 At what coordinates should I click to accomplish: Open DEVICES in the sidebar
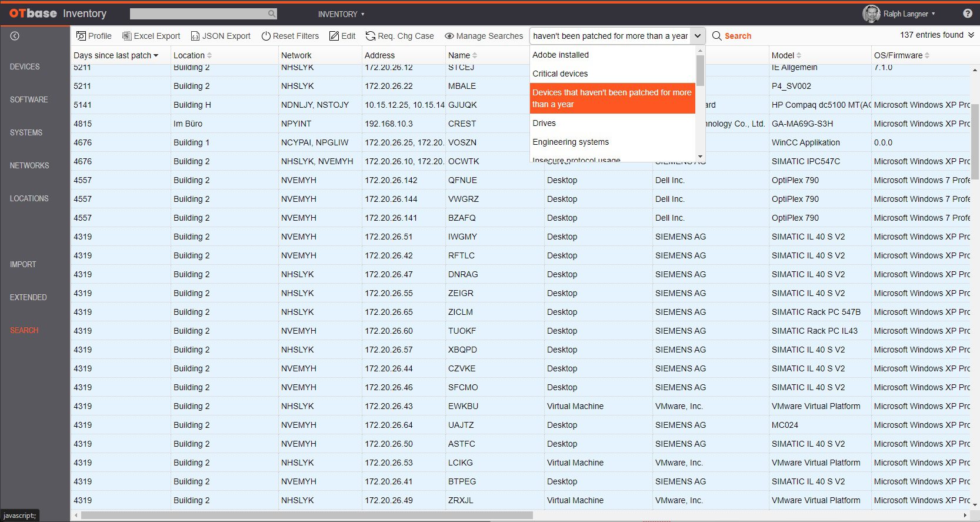pyautogui.click(x=25, y=67)
